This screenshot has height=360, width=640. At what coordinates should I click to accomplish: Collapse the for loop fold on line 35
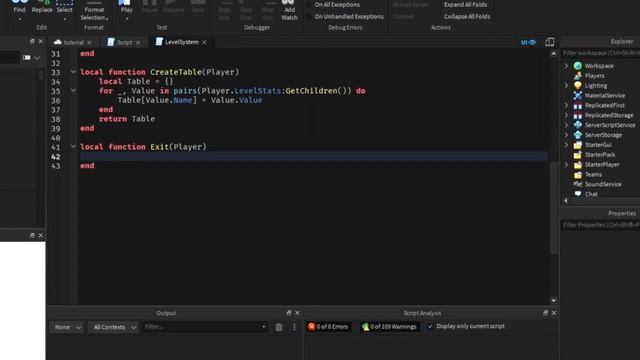coord(73,90)
